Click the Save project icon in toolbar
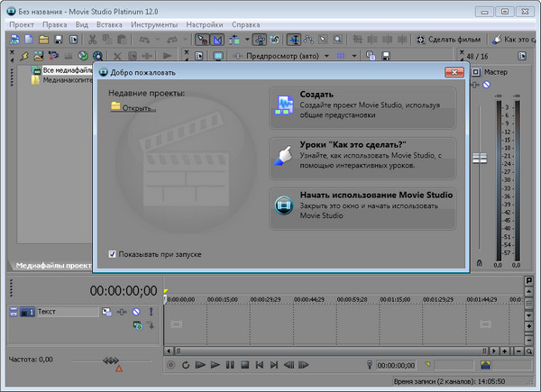This screenshot has height=392, width=541. (58, 40)
